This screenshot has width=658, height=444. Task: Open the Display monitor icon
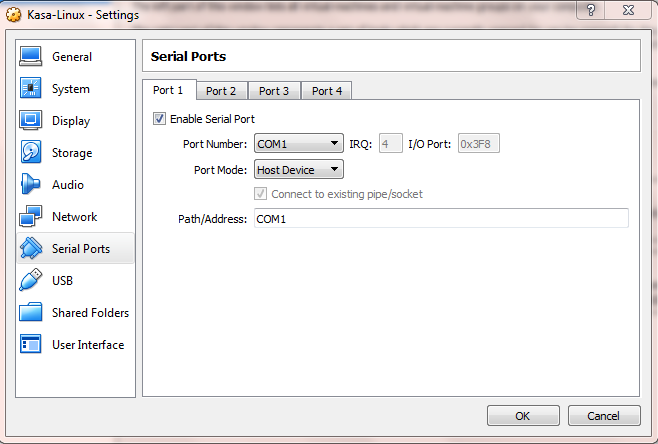[x=31, y=121]
